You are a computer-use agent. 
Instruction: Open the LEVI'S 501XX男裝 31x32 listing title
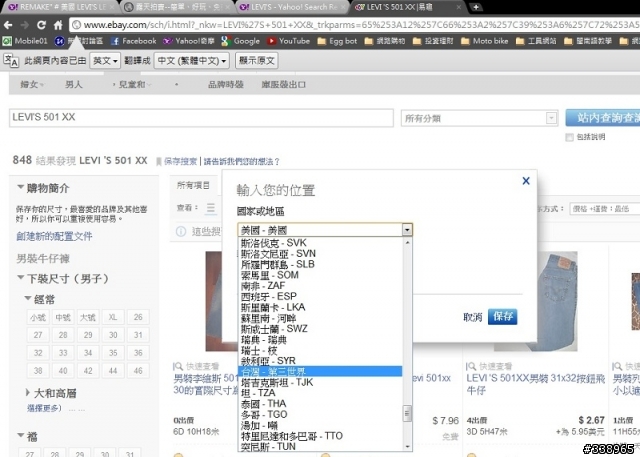pyautogui.click(x=536, y=384)
